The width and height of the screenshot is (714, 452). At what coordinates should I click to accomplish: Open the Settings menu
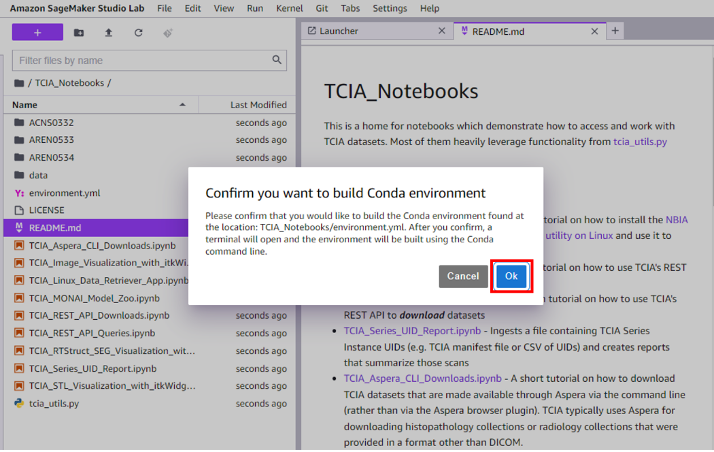pos(390,8)
